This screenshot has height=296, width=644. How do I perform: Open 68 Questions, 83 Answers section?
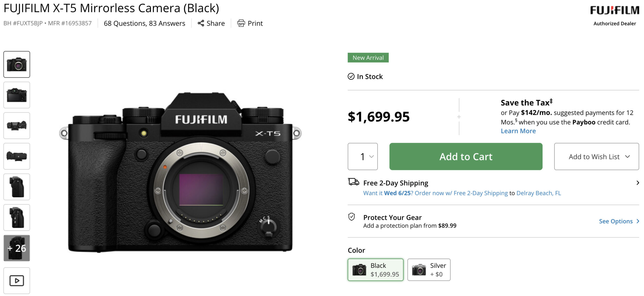coord(144,23)
